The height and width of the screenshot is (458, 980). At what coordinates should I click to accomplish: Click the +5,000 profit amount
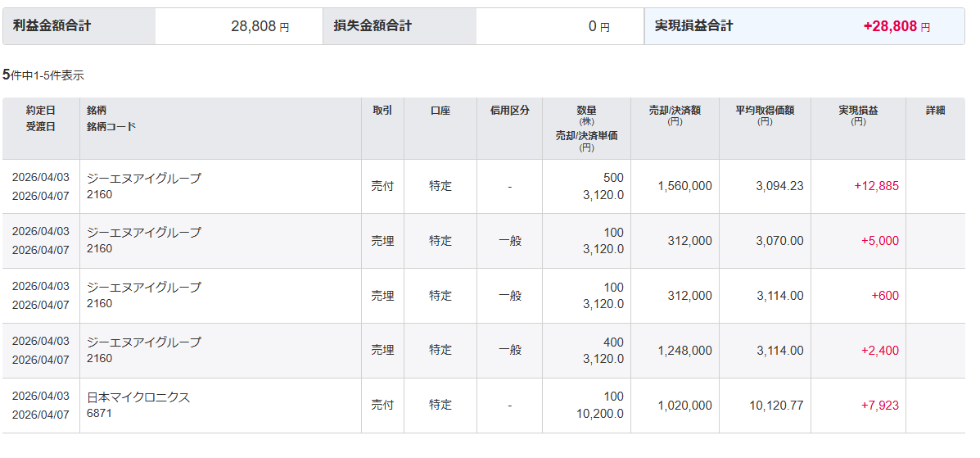879,241
